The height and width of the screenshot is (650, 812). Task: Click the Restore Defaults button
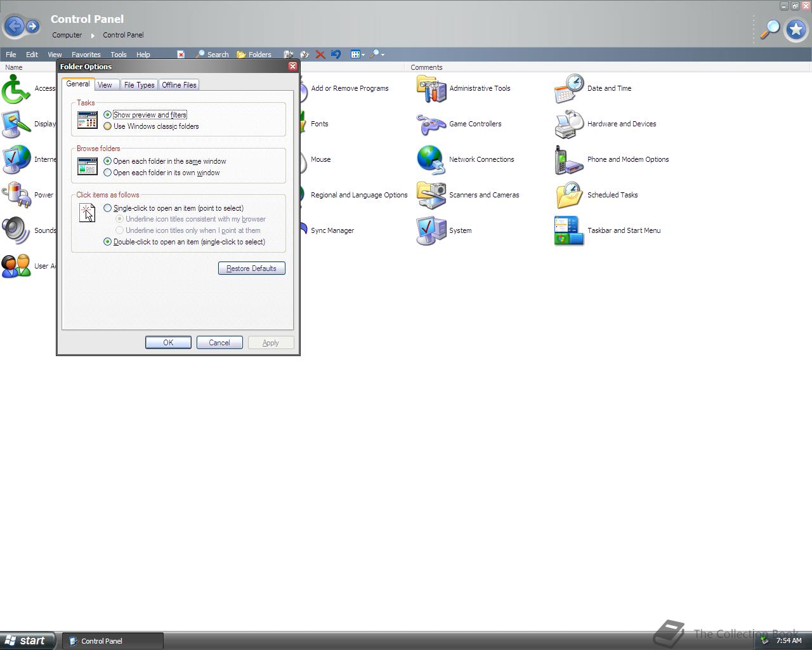click(x=252, y=269)
